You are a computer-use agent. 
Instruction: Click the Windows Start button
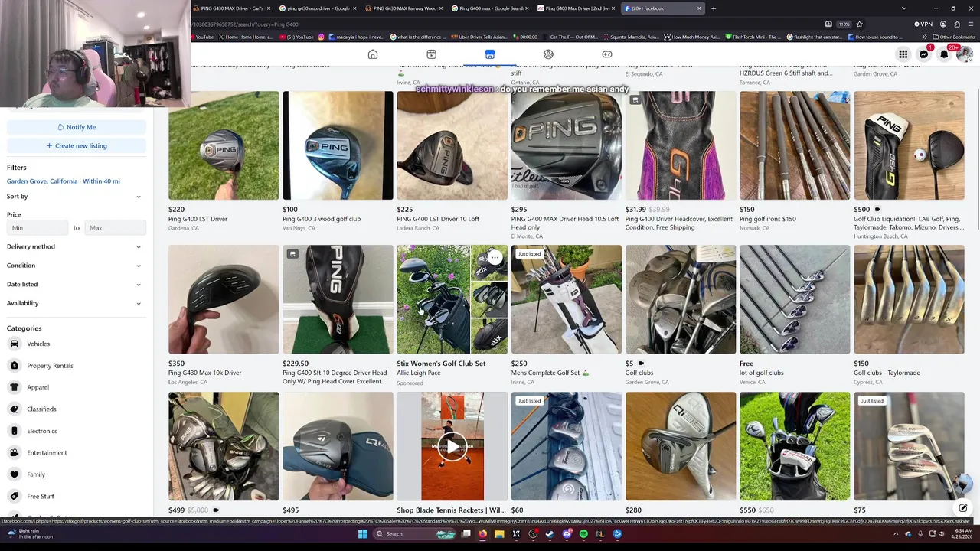pos(363,533)
